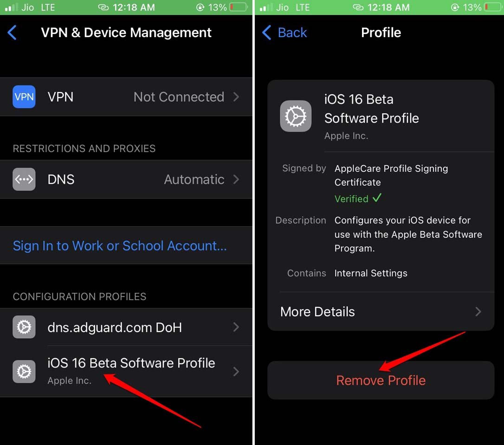Tap the Configuration Profiles section header
504x445 pixels.
click(79, 296)
